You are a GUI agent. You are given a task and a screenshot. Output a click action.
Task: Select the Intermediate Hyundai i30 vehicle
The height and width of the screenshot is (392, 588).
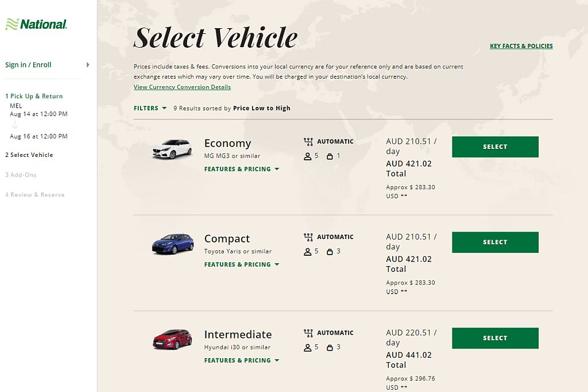click(x=494, y=338)
